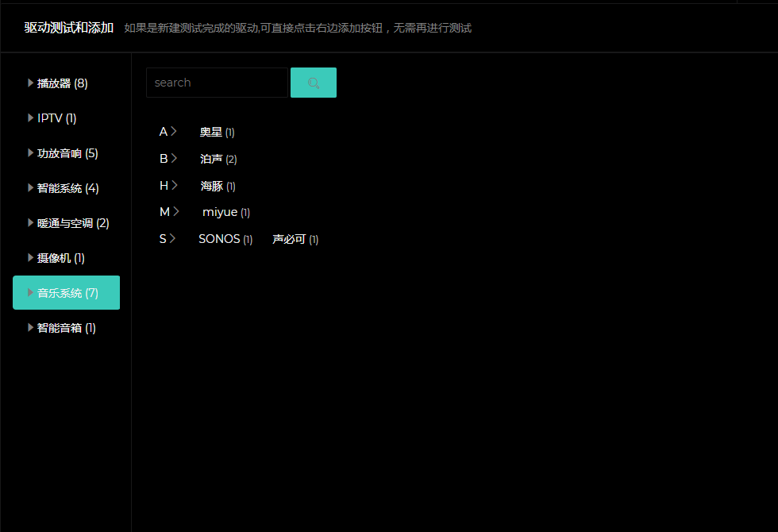
Task: Open the 泊声 (2) brand
Action: (218, 159)
